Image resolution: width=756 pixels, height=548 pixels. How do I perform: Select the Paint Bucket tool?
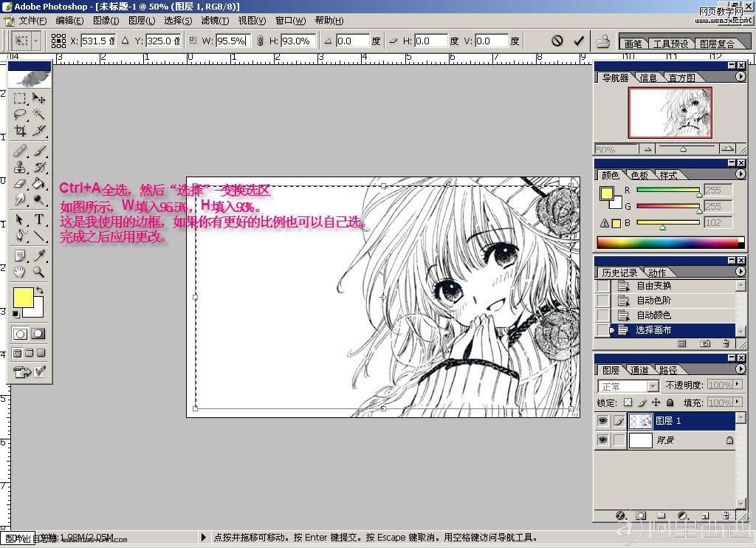39,184
